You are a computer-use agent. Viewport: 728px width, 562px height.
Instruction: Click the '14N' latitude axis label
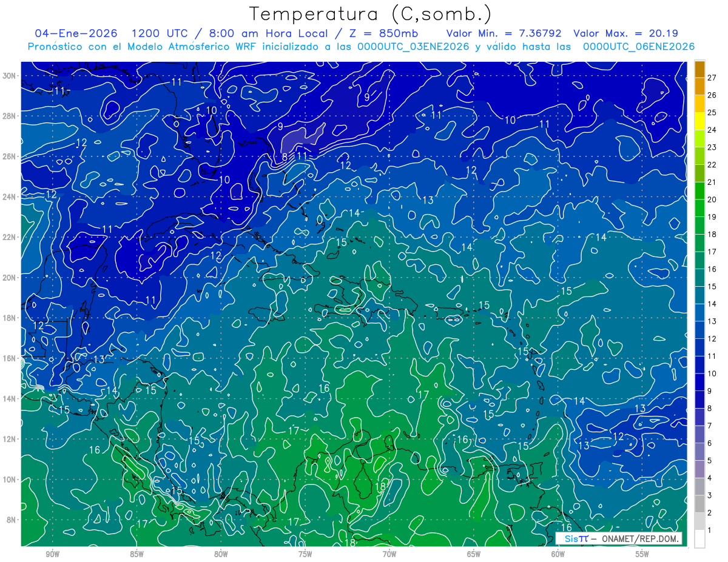10,398
